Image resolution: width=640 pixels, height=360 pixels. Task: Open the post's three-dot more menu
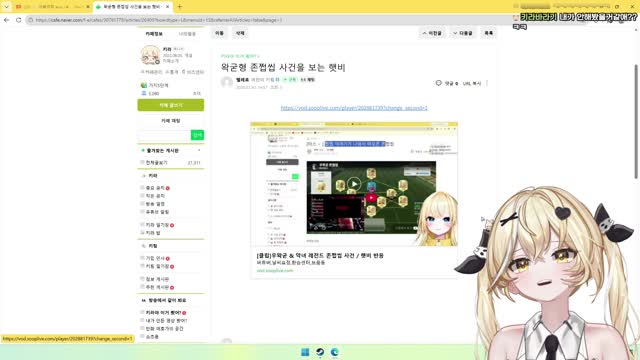(487, 83)
